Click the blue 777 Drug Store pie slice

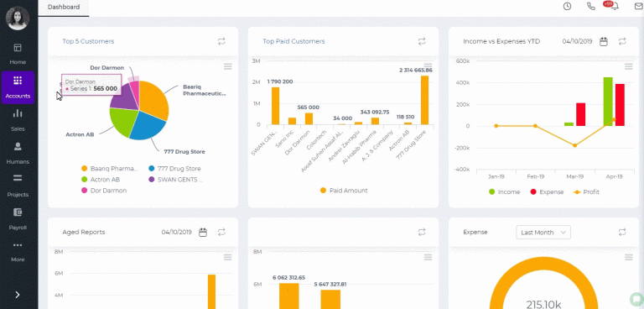pyautogui.click(x=148, y=124)
